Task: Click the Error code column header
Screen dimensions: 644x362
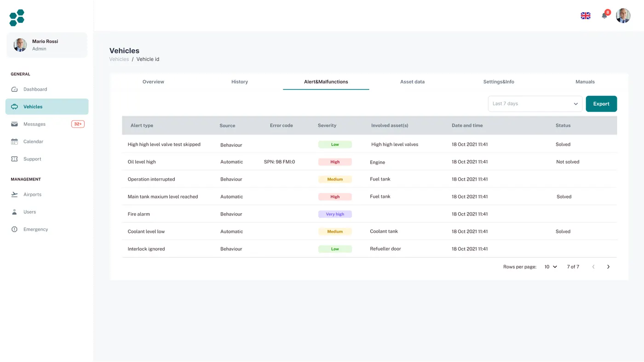Action: coord(282,125)
